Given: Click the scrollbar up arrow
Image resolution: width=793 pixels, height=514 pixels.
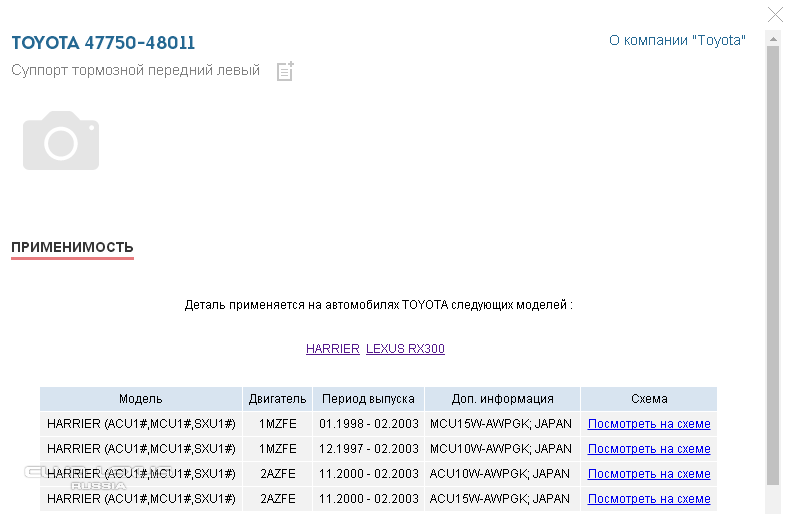Looking at the screenshot, I should point(773,39).
